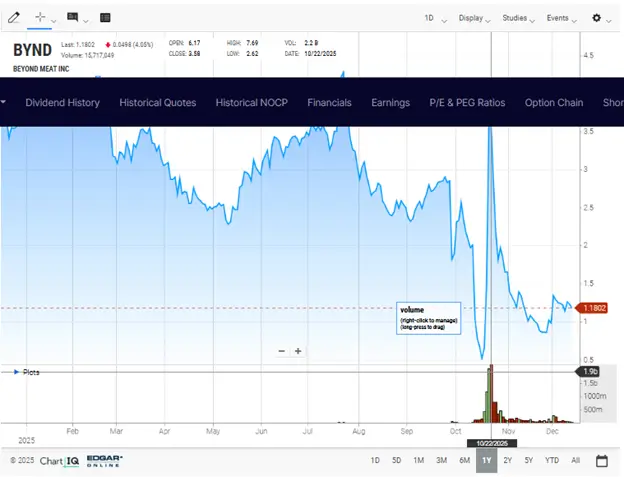Screen dimensions: 624x477
Task: Click the Volume: 15,717,049 text
Action: [x=88, y=55]
